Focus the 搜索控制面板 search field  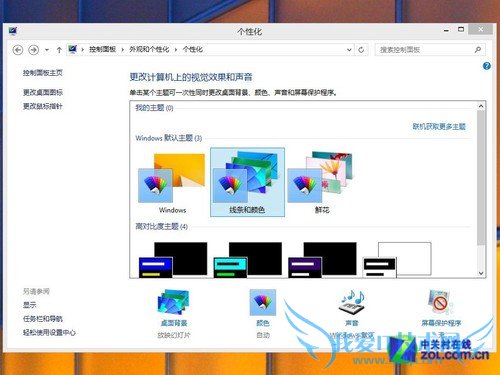click(430, 50)
